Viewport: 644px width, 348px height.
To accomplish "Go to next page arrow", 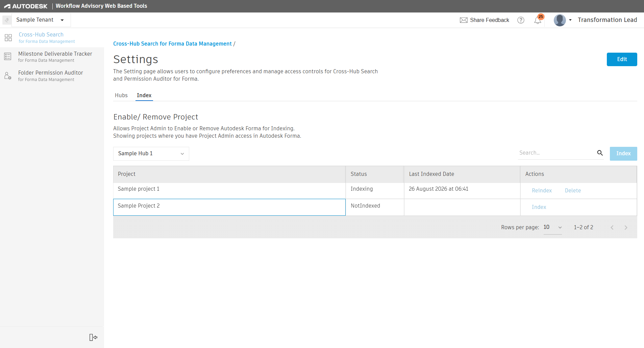I will tap(626, 227).
